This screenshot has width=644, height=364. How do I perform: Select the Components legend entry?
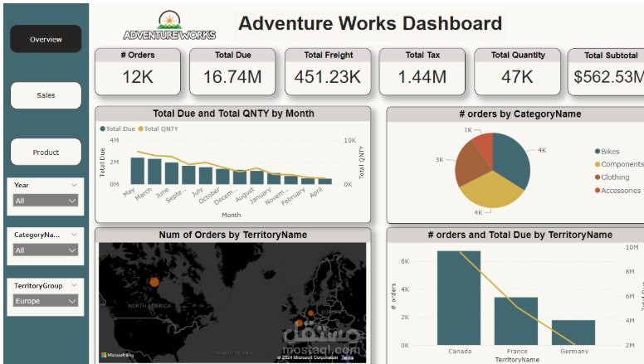(619, 164)
